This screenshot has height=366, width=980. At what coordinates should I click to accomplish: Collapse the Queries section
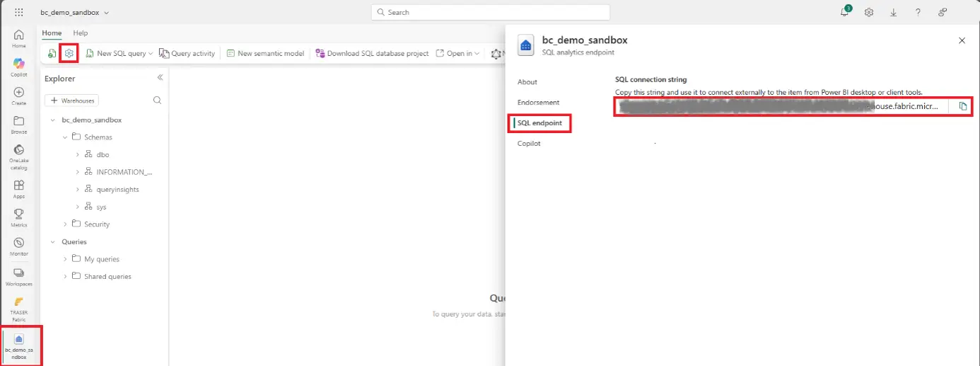click(x=53, y=242)
